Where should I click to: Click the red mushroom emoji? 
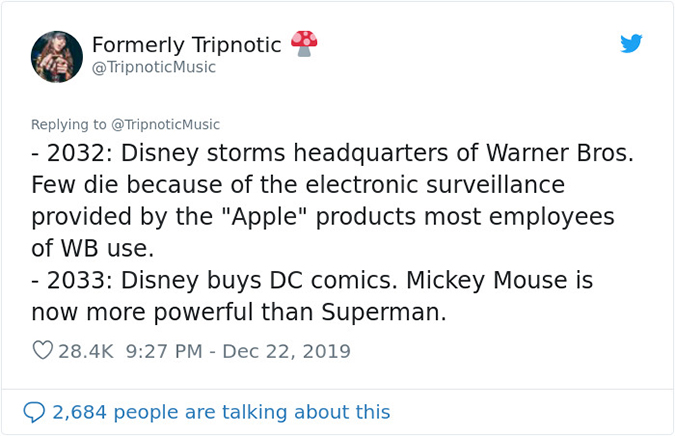304,43
